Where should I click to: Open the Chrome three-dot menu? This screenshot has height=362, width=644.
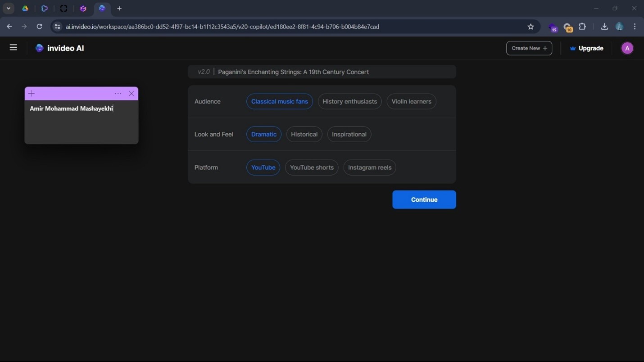coord(635,27)
